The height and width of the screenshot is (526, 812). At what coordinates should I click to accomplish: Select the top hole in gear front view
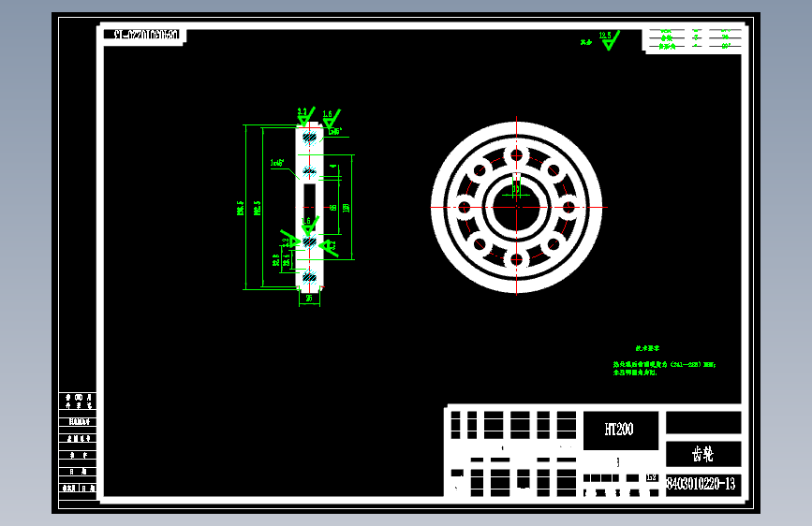click(516, 154)
